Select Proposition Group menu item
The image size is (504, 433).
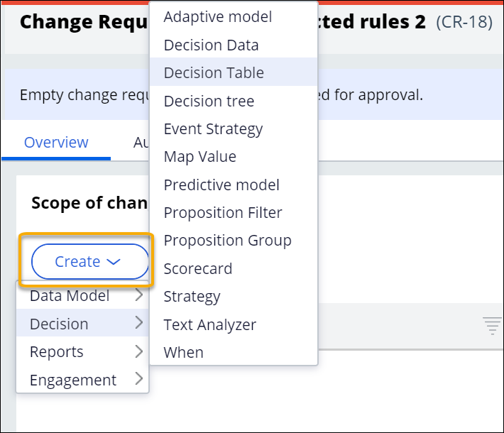227,240
